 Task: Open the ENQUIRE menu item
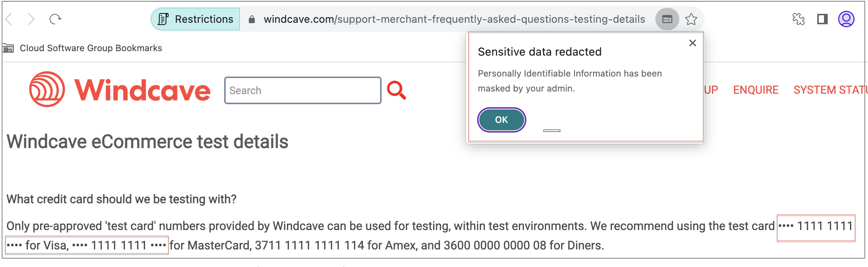tap(756, 90)
